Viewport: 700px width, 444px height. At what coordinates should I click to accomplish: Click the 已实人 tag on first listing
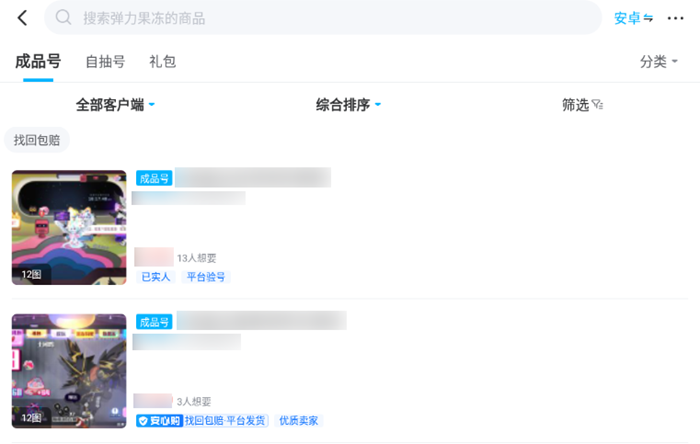click(x=155, y=277)
